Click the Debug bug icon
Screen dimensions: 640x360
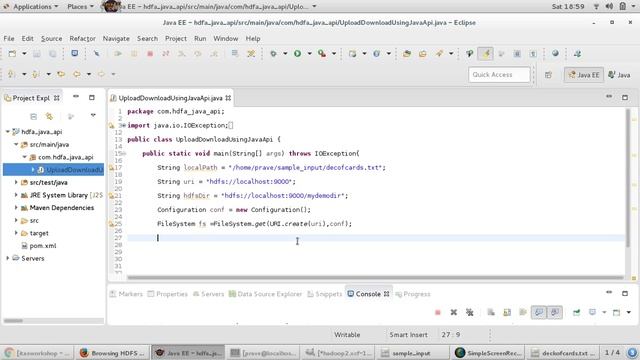click(x=273, y=53)
